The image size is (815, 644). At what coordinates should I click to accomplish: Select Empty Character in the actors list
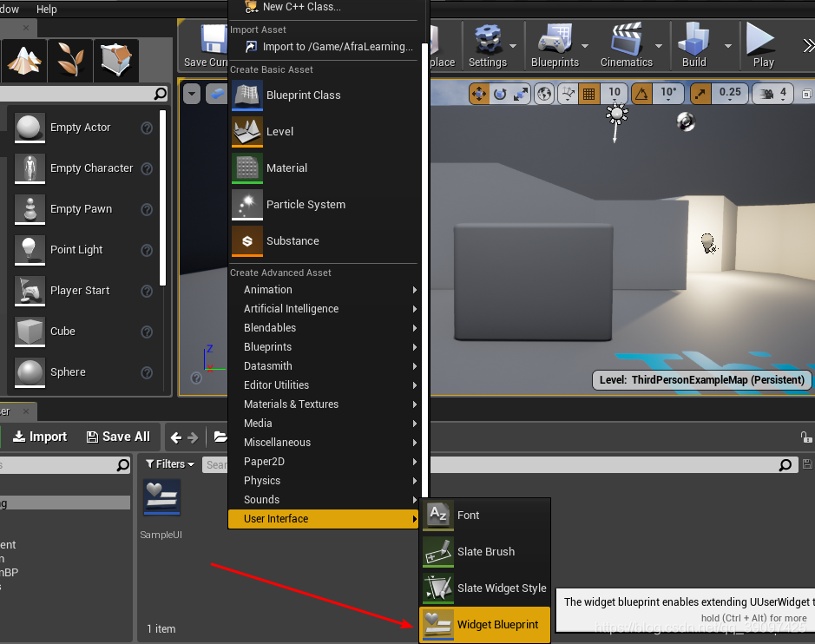[83, 168]
